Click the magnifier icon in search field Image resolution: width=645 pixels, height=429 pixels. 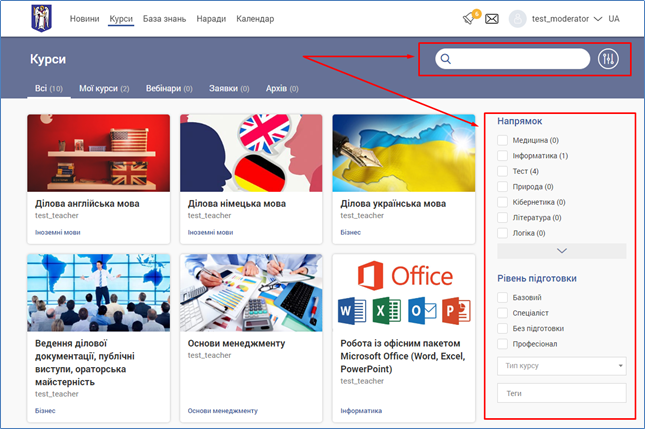pos(447,59)
